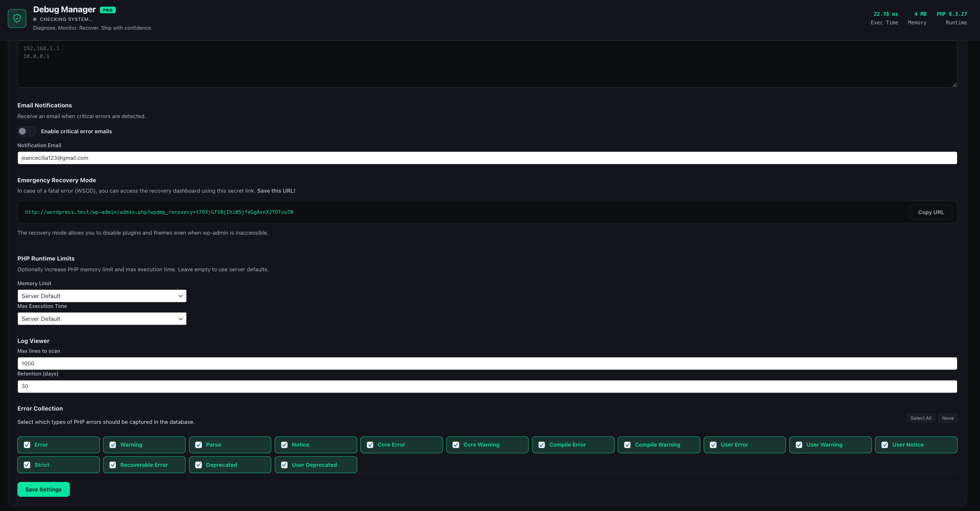
Task: Click the PHP 8.3.27 Runtime value
Action: click(952, 14)
